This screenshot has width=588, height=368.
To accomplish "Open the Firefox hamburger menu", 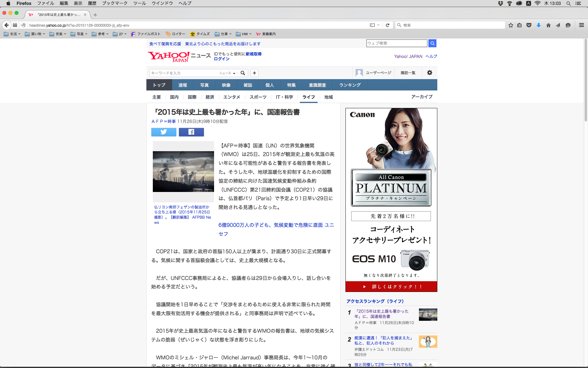I will click(581, 25).
